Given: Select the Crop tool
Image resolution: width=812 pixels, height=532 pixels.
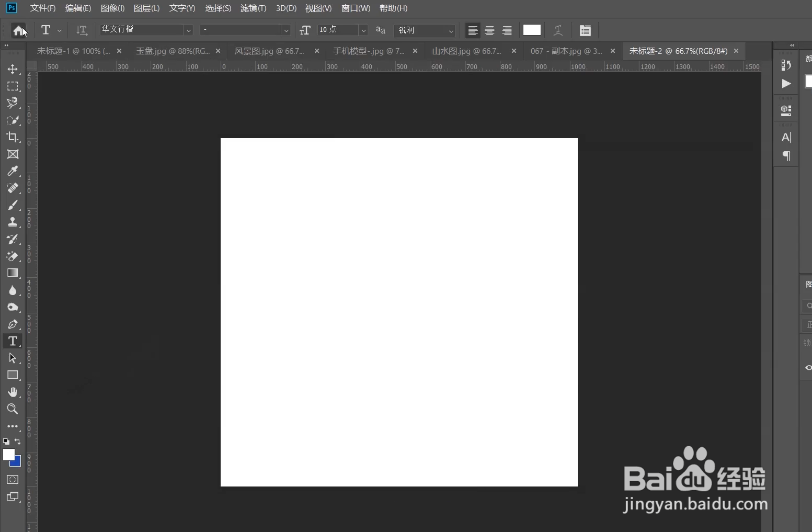Looking at the screenshot, I should click(13, 137).
